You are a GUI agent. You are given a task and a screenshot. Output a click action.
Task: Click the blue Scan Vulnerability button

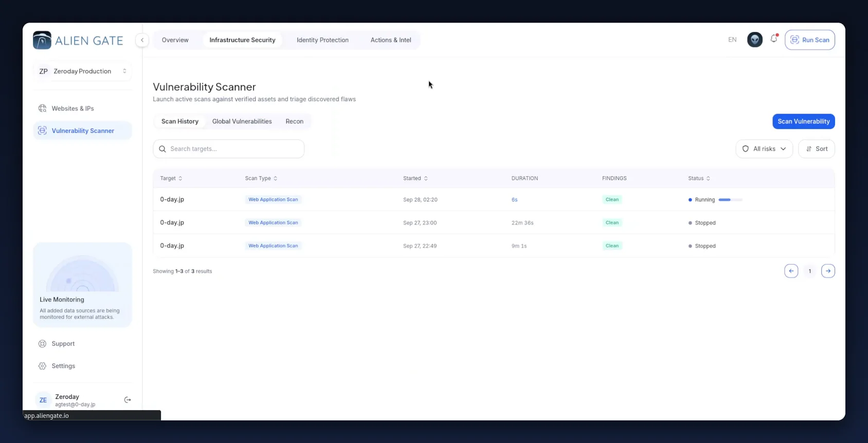804,121
